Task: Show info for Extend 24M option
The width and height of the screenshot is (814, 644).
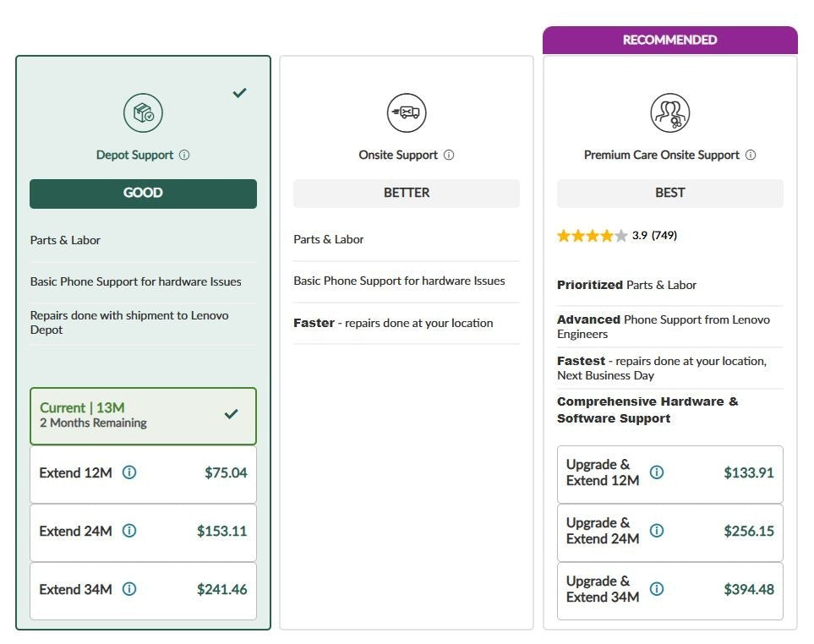Action: [129, 531]
